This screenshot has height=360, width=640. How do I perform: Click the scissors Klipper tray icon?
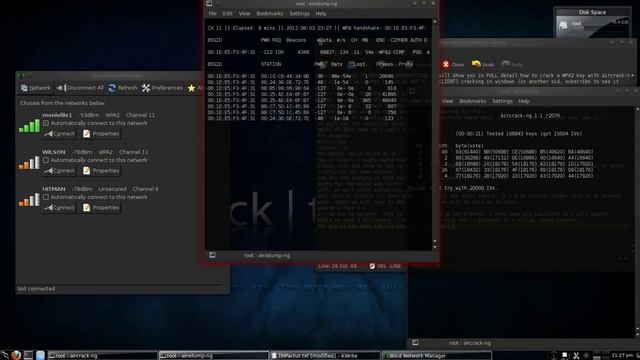coord(576,356)
